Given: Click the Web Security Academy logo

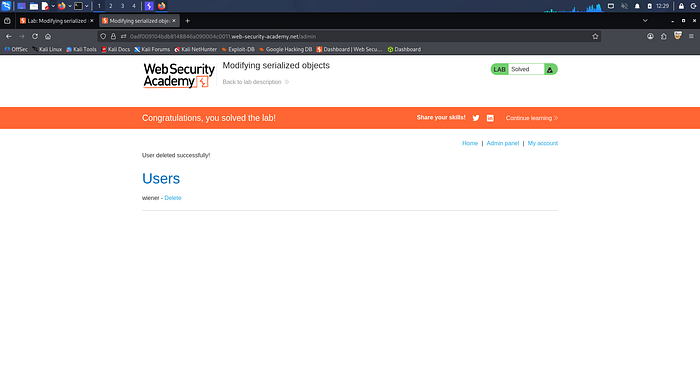Looking at the screenshot, I should point(179,75).
